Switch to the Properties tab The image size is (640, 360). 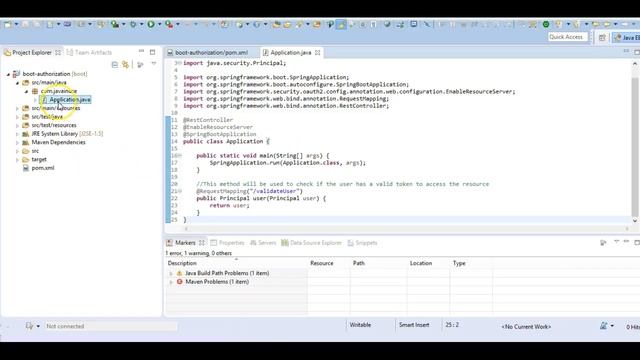click(x=227, y=243)
